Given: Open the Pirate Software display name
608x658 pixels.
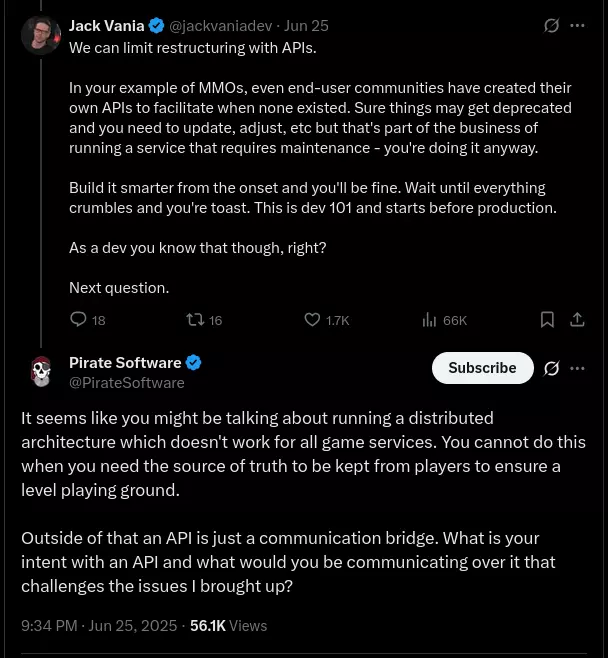Looking at the screenshot, I should (125, 363).
